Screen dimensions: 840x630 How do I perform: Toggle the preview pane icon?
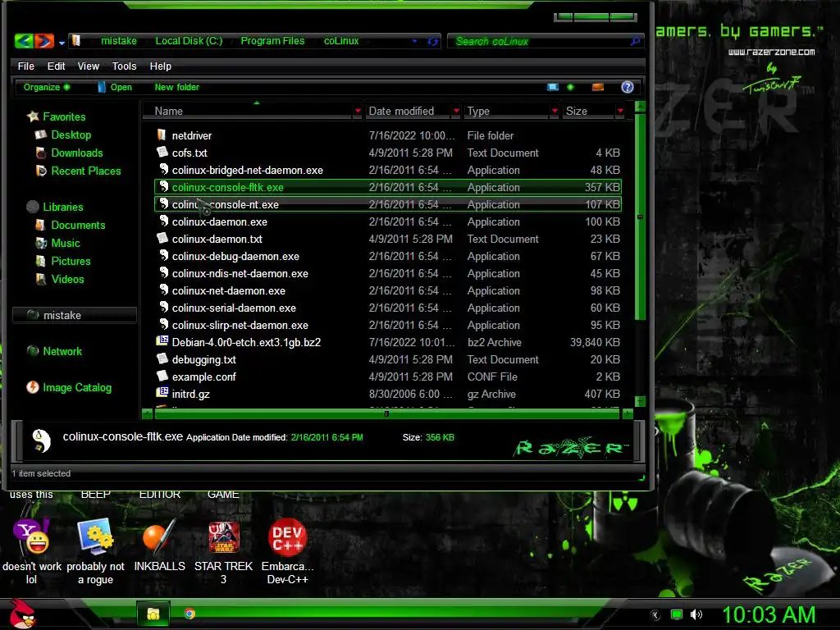pos(598,87)
